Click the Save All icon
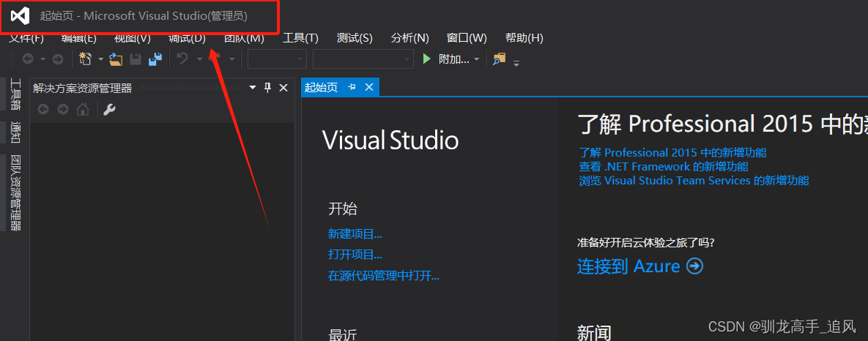868x341 pixels. 155,59
